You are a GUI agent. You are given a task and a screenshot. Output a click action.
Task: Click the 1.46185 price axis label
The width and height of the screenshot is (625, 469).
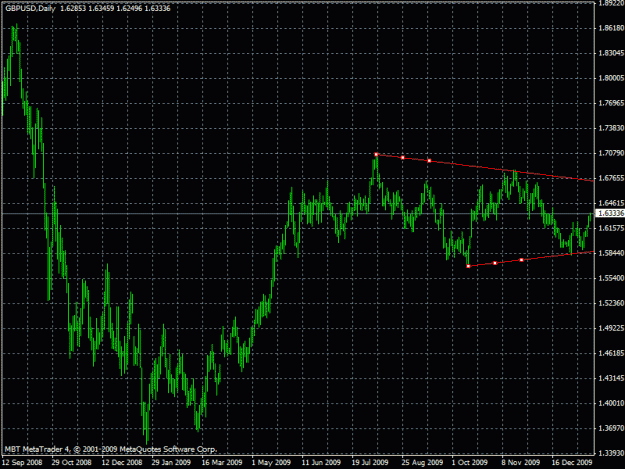coord(611,353)
